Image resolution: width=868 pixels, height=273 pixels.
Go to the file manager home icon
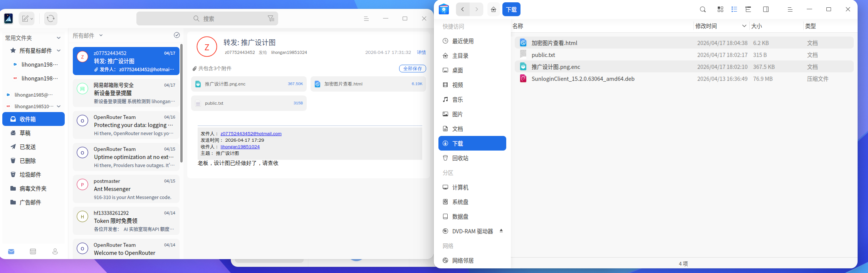493,9
